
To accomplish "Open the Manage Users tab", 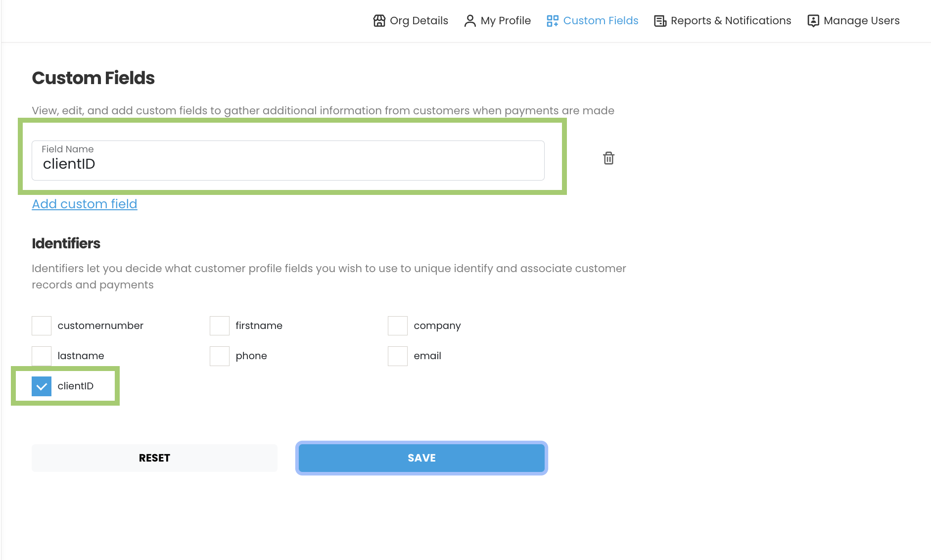I will click(861, 21).
